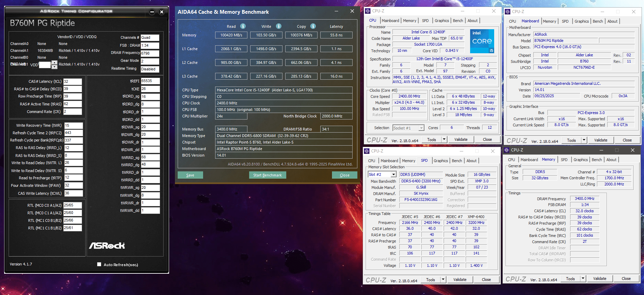Image resolution: width=644 pixels, height=295 pixels.
Task: Click the app icon of the CPU-Z Memory Slot Selection window
Action: (367, 151)
